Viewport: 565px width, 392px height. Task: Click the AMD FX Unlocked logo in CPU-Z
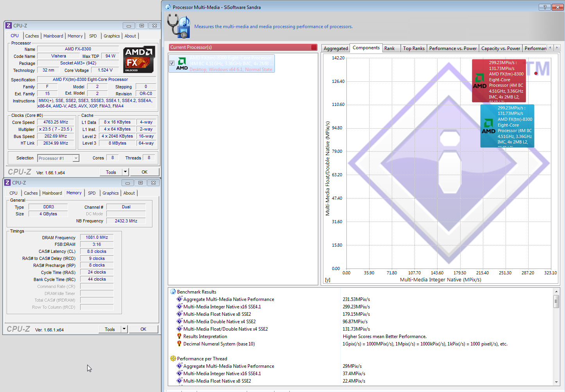coord(139,59)
